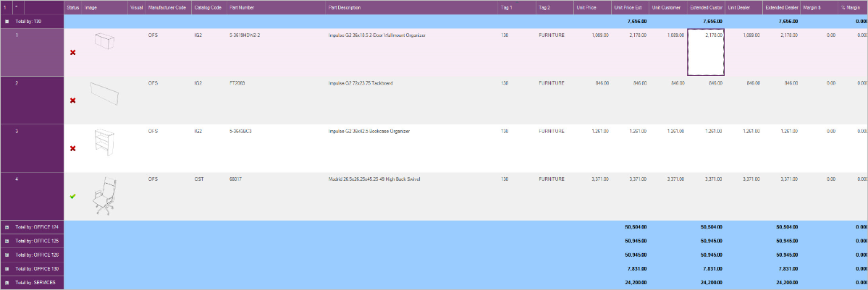Click the red X status icon for the Wallmount Organizer row
Image resolution: width=868 pixels, height=290 pixels.
(x=72, y=52)
